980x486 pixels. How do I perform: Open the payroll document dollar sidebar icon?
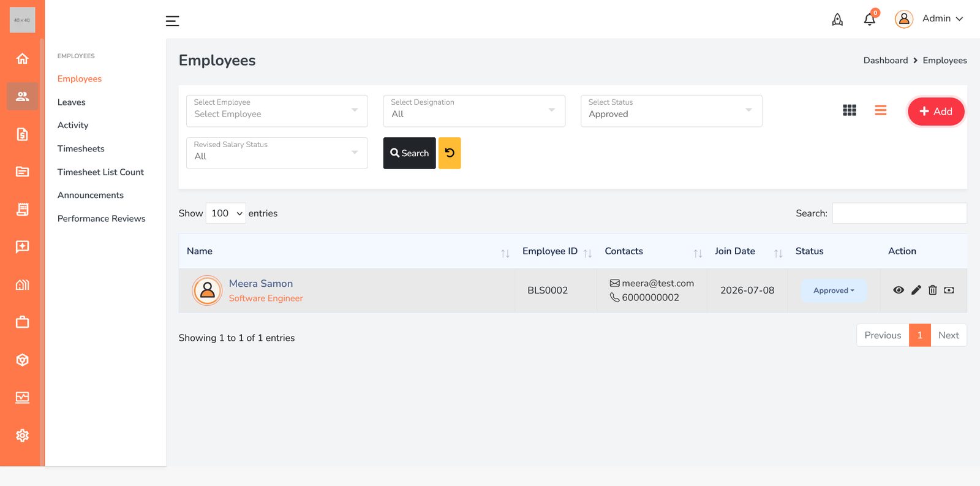point(22,134)
